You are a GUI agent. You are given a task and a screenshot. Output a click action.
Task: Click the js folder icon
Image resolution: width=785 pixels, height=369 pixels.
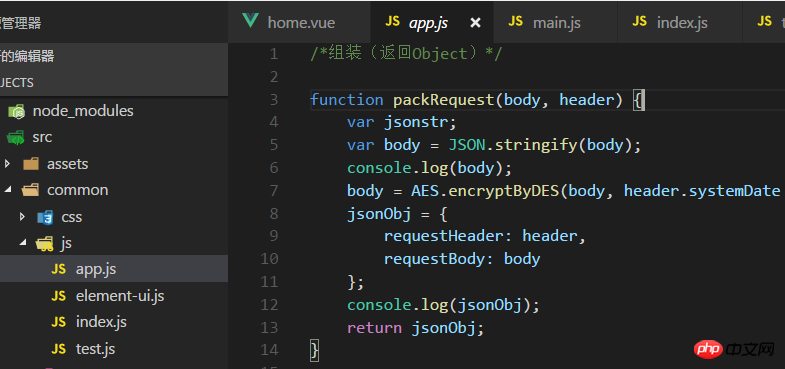point(45,244)
